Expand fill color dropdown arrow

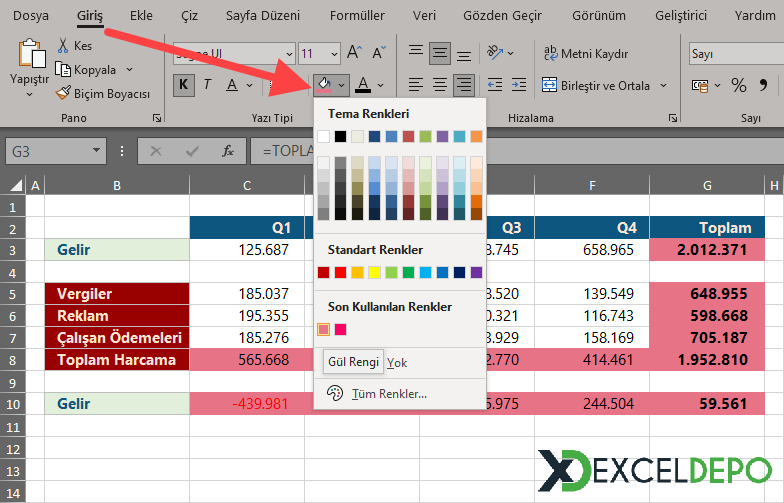(x=342, y=86)
